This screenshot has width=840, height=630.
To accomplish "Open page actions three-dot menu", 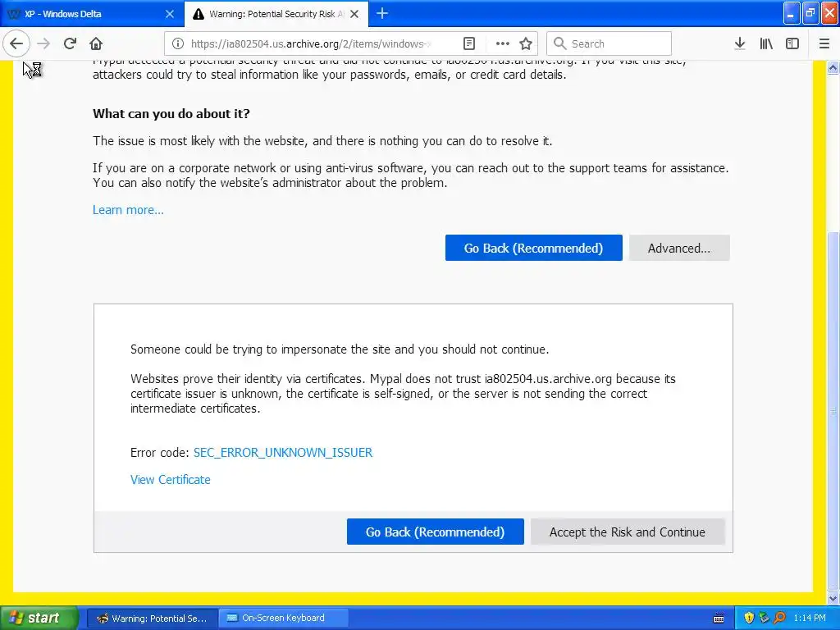I will (x=503, y=44).
